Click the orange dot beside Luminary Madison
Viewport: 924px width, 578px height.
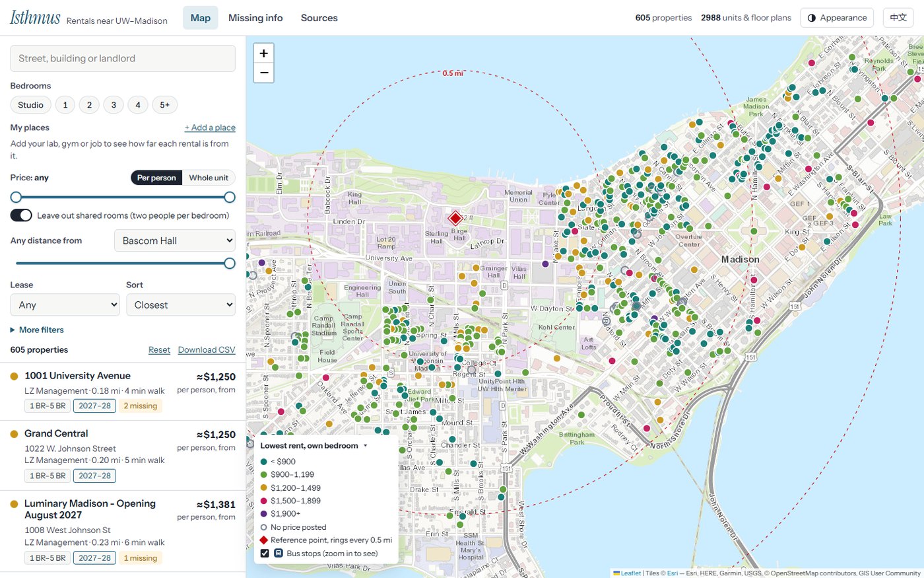[15, 504]
